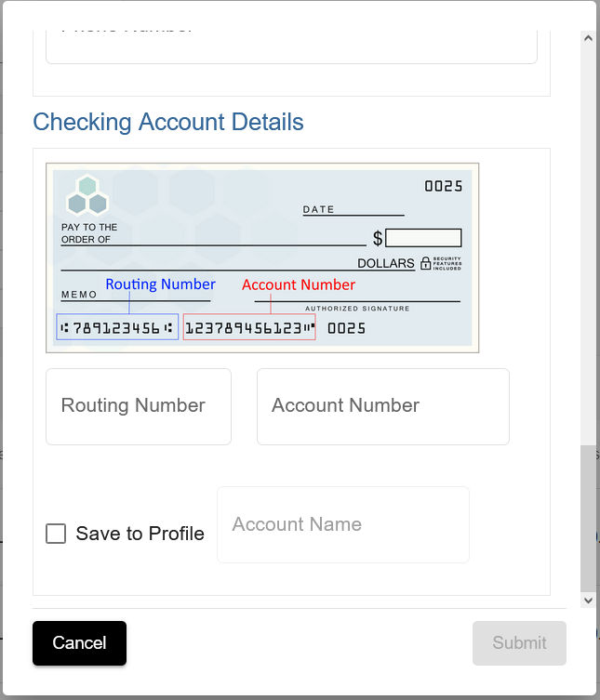Click into the Account Name field
This screenshot has width=600, height=700.
click(343, 525)
